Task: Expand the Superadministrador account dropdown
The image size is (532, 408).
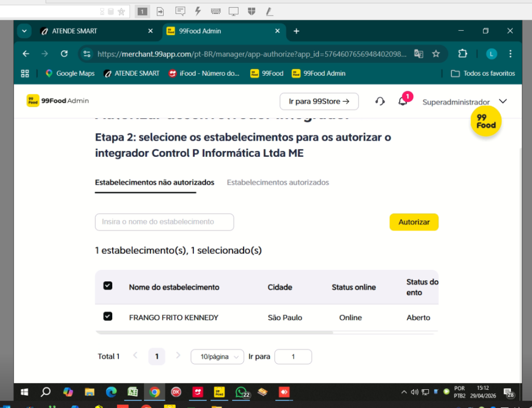Action: (503, 101)
